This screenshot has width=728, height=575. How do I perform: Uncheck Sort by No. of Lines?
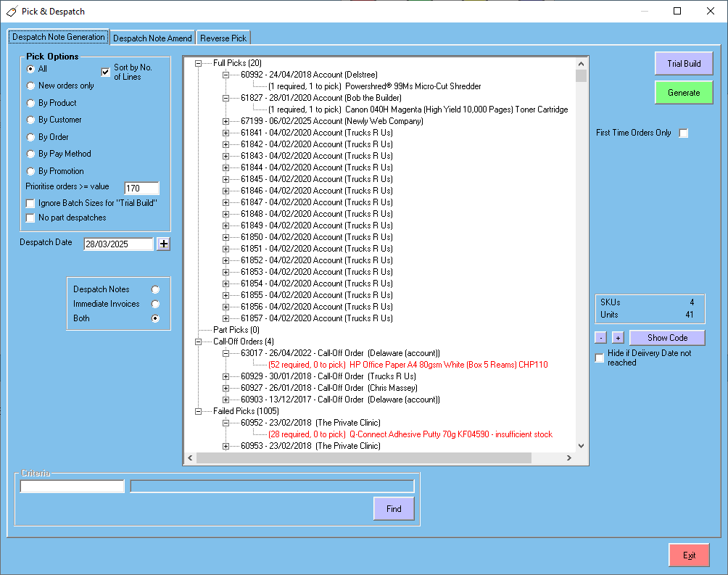click(105, 70)
